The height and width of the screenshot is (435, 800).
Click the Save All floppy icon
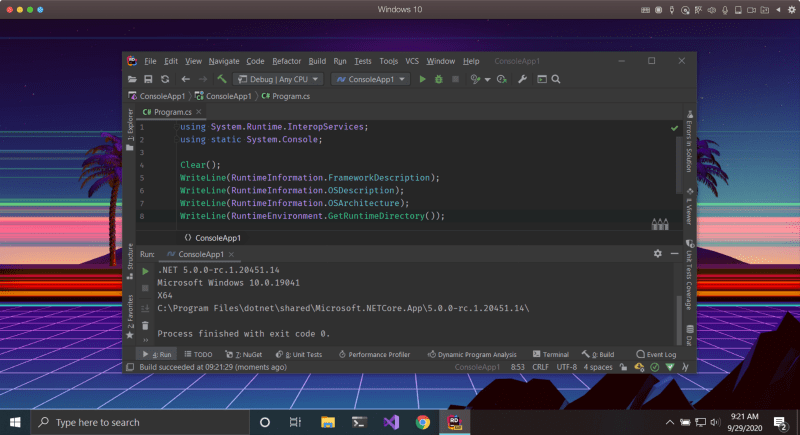[148, 79]
